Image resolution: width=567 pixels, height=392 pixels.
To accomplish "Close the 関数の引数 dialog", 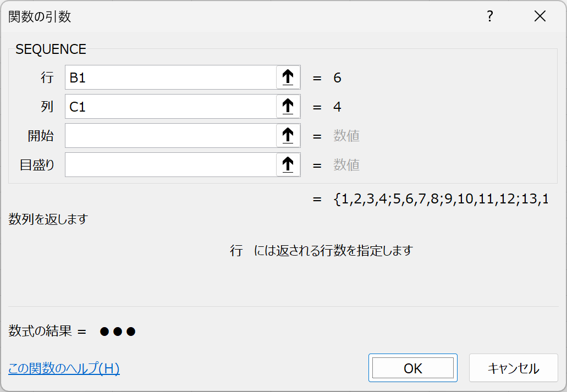I will coord(540,16).
